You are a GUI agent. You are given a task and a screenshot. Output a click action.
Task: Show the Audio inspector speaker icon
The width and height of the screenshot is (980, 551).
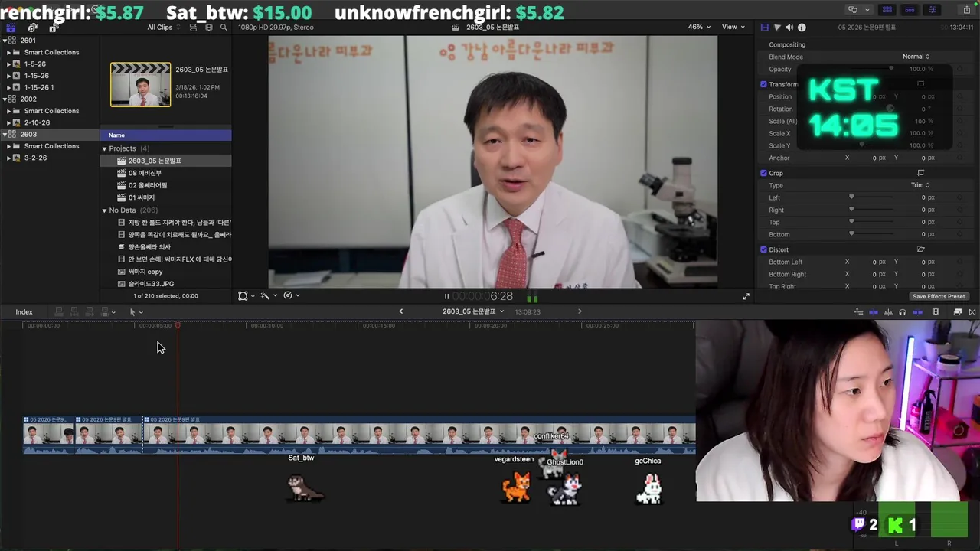(789, 28)
